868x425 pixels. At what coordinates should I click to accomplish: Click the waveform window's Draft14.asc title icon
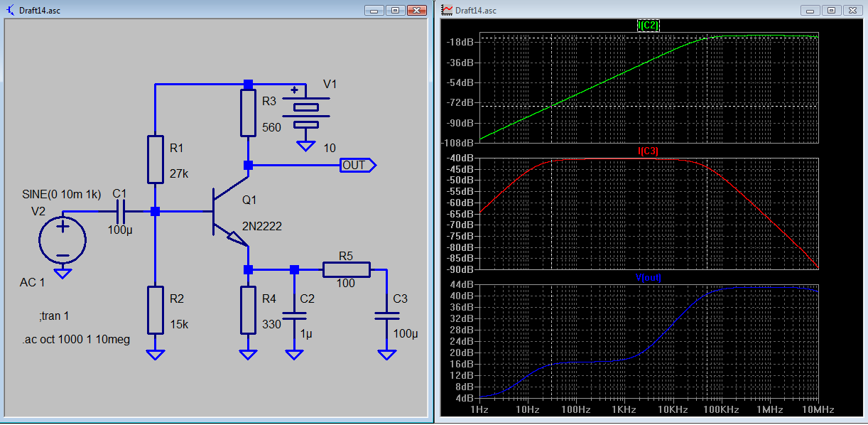pyautogui.click(x=447, y=10)
